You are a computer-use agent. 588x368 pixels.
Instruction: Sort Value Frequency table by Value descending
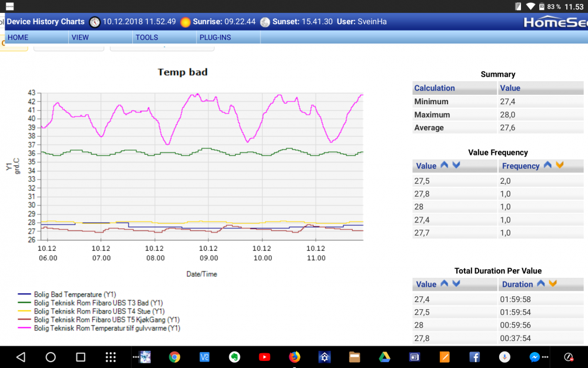pyautogui.click(x=456, y=165)
